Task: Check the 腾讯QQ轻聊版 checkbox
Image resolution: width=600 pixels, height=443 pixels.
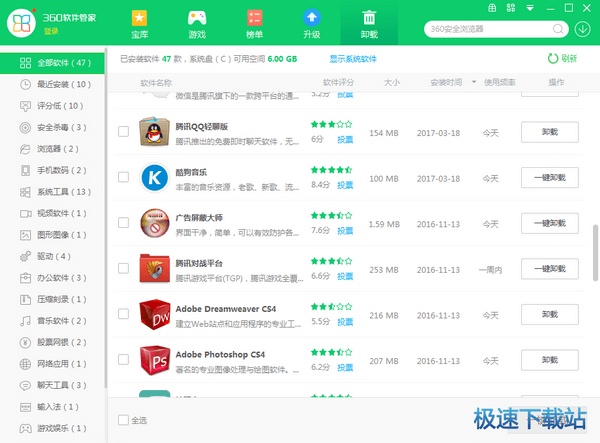Action: (123, 132)
